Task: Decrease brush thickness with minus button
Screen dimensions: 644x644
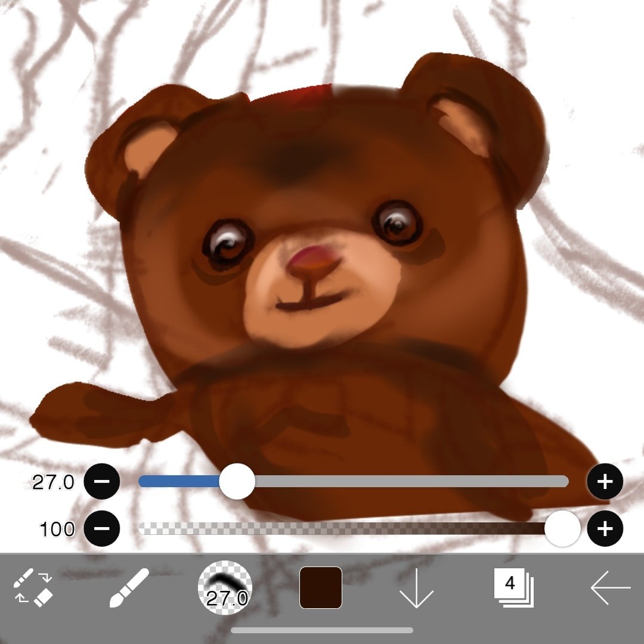Action: click(102, 481)
